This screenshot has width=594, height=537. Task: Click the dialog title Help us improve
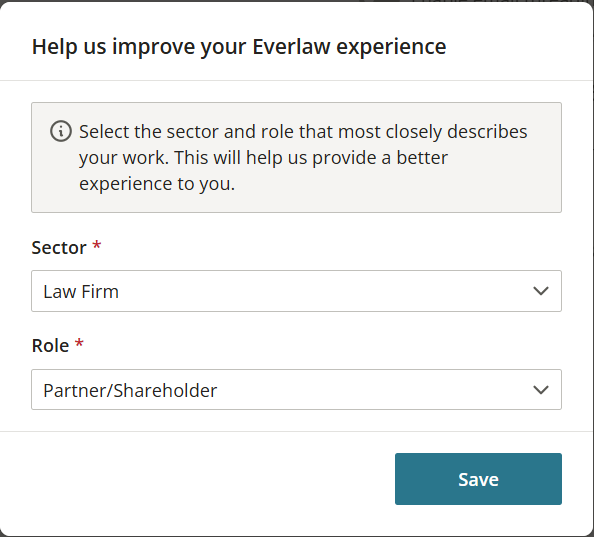coord(239,47)
